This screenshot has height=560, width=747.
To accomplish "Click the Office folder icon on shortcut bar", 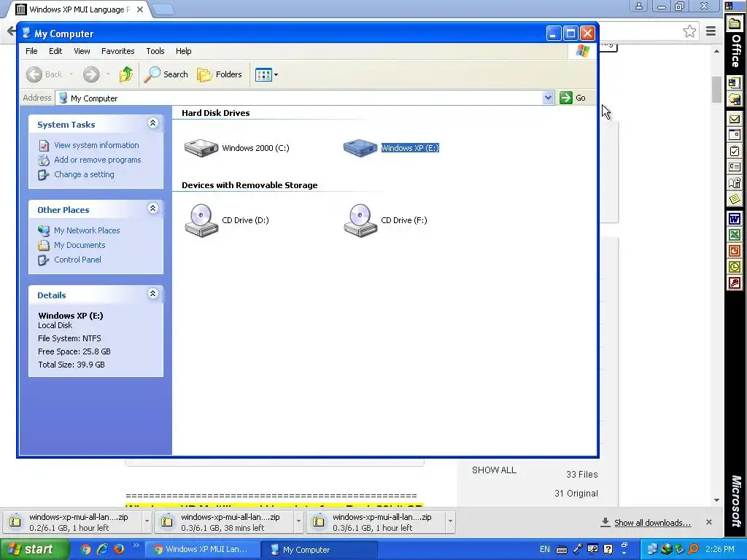I will (x=735, y=24).
